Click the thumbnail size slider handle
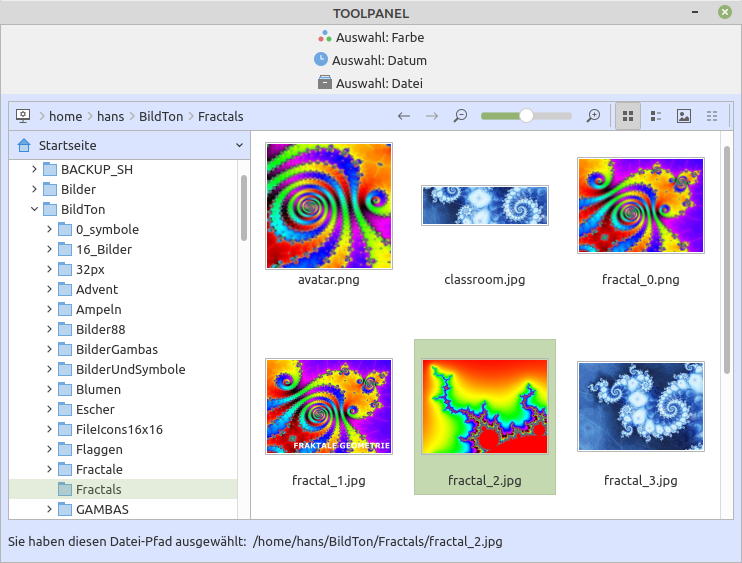Screen dimensions: 742x563 tap(526, 116)
